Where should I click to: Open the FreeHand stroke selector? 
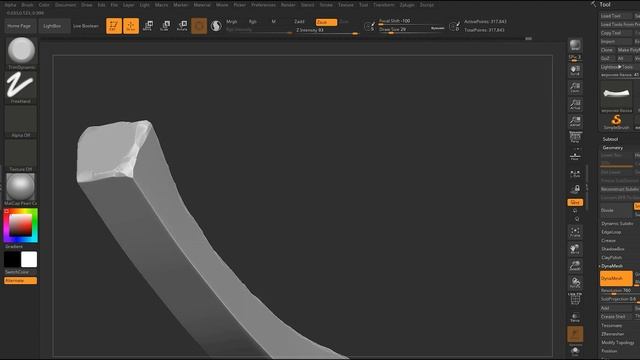[21, 85]
